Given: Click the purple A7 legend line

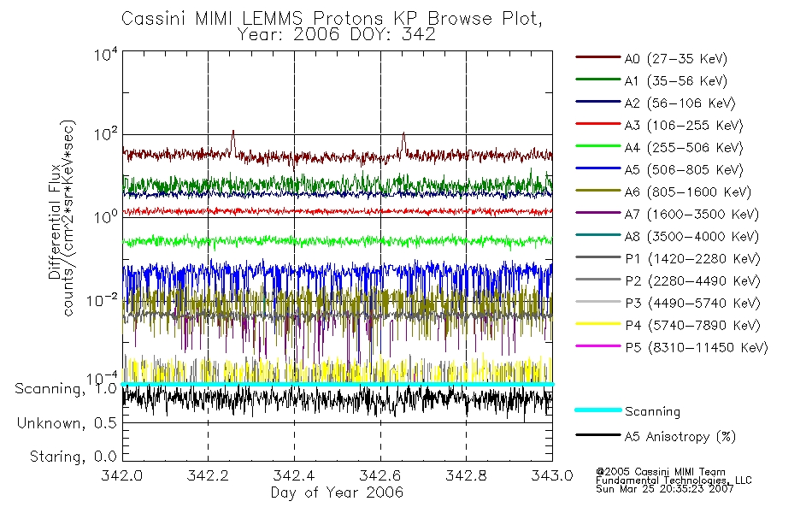Looking at the screenshot, I should [x=598, y=213].
